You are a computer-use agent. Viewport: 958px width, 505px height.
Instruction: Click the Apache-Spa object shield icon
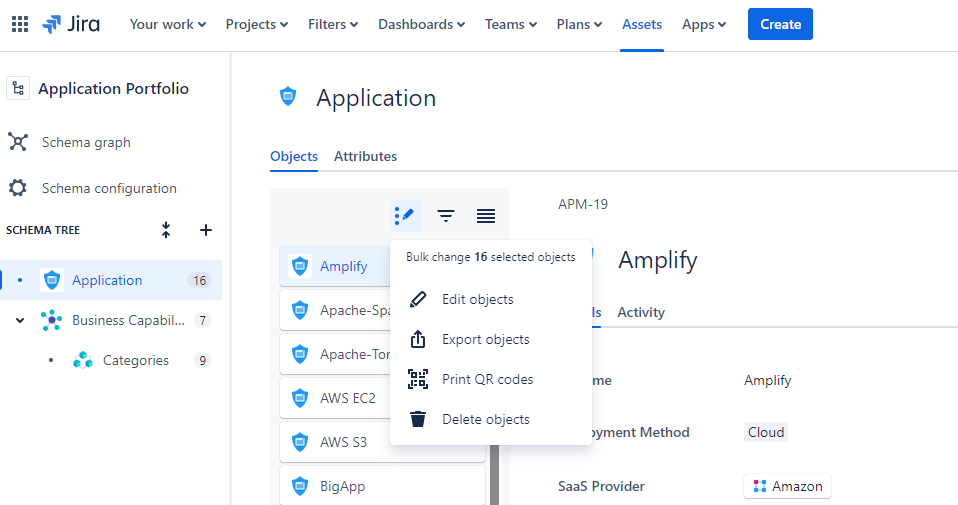pyautogui.click(x=300, y=310)
